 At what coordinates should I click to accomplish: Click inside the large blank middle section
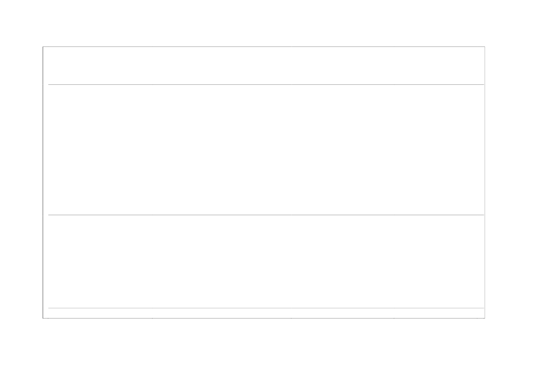(x=263, y=149)
